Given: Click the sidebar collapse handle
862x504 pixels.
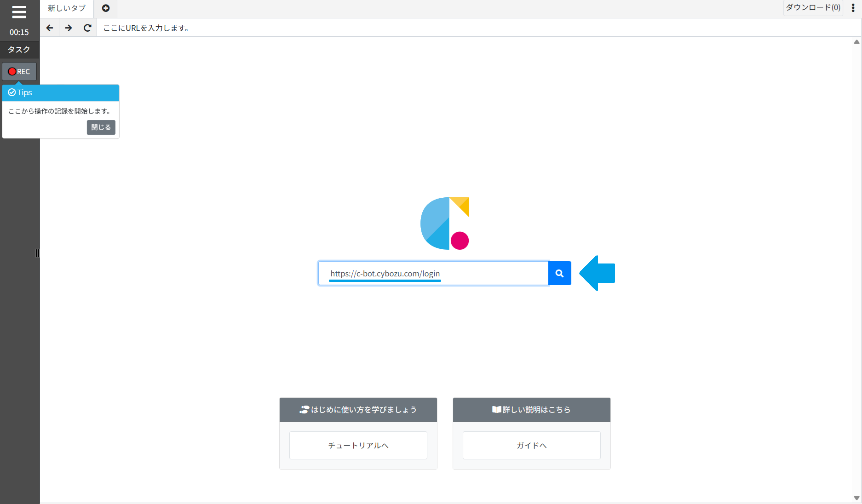Looking at the screenshot, I should click(37, 253).
